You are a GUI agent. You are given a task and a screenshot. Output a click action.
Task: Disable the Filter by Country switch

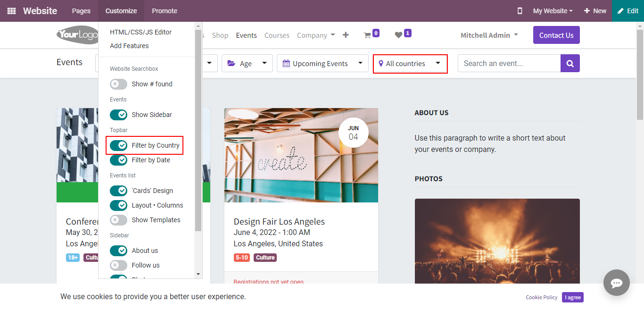coord(118,145)
